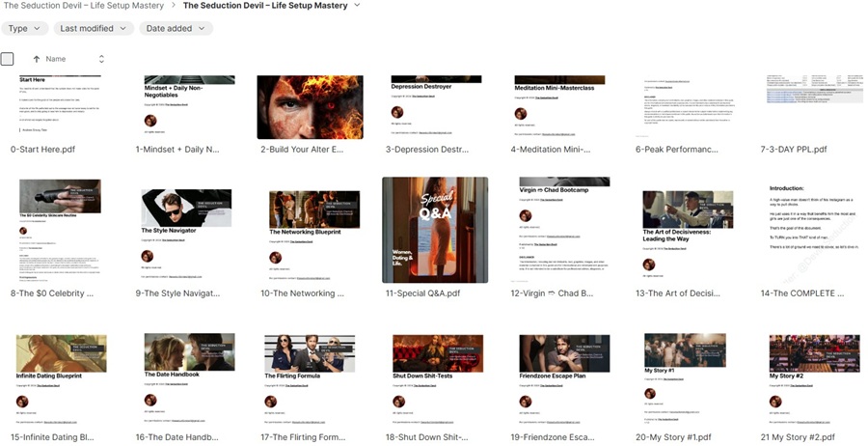Toggle the select-all checkbox

click(x=8, y=59)
